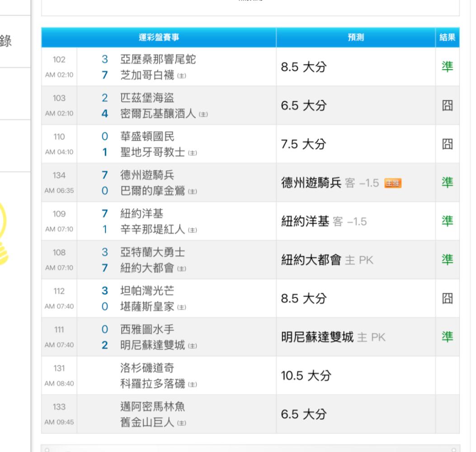Click team 邁阿密馬林魚
This screenshot has width=476, height=452.
coord(152,406)
